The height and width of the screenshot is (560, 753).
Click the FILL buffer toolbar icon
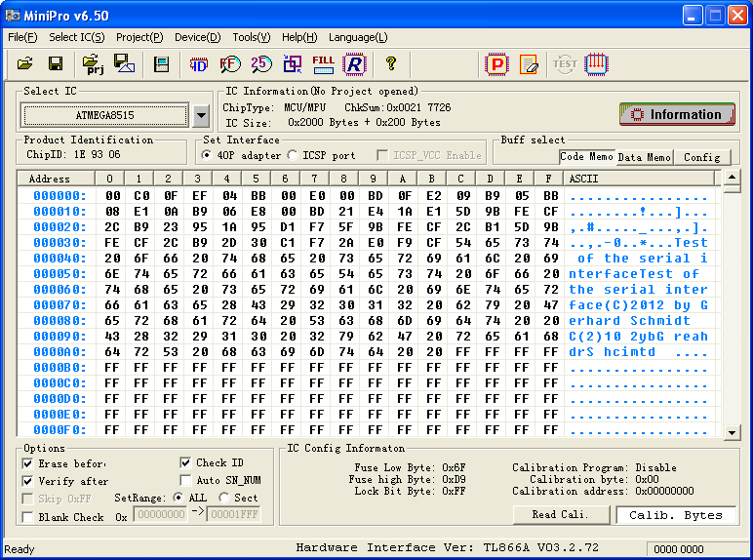(323, 64)
